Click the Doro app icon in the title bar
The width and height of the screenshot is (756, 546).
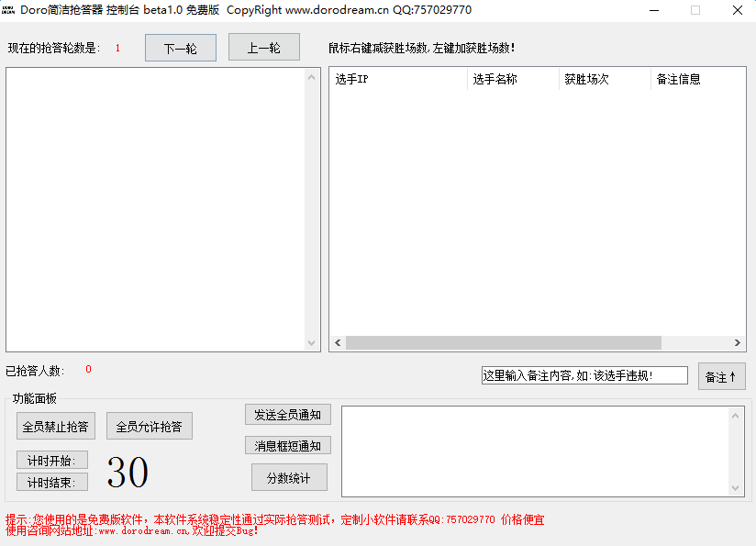point(10,10)
